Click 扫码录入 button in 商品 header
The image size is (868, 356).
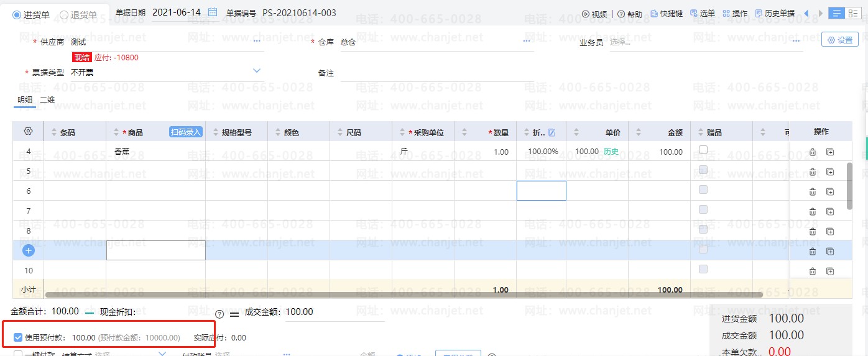(x=187, y=132)
